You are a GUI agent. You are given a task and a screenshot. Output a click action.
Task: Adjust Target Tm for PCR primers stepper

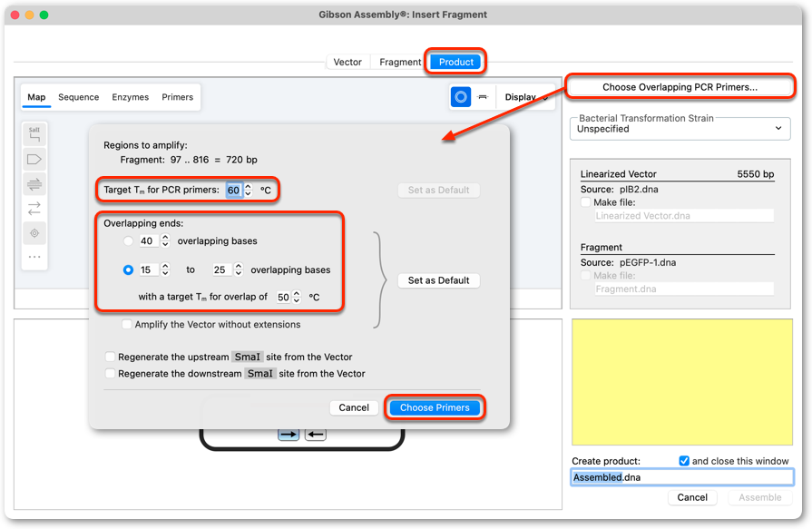248,191
